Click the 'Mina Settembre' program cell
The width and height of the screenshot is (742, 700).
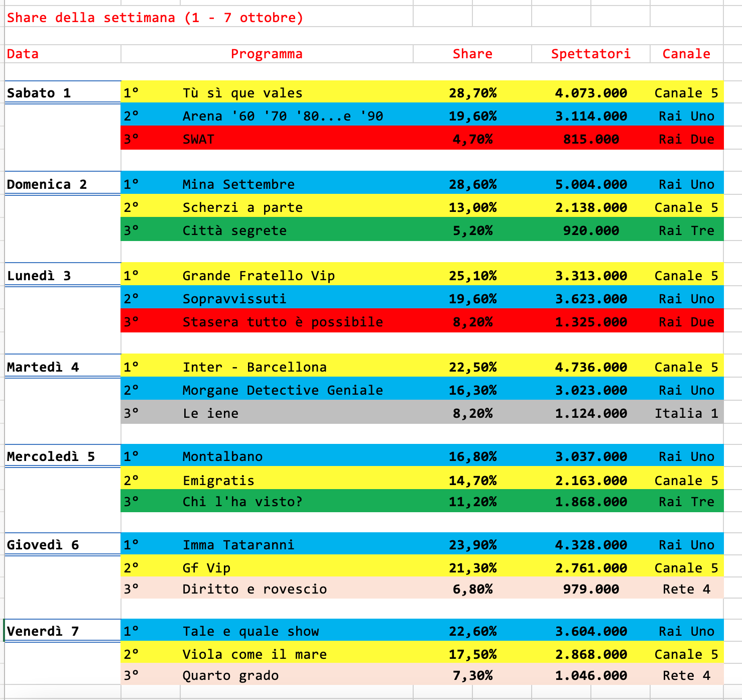click(238, 184)
